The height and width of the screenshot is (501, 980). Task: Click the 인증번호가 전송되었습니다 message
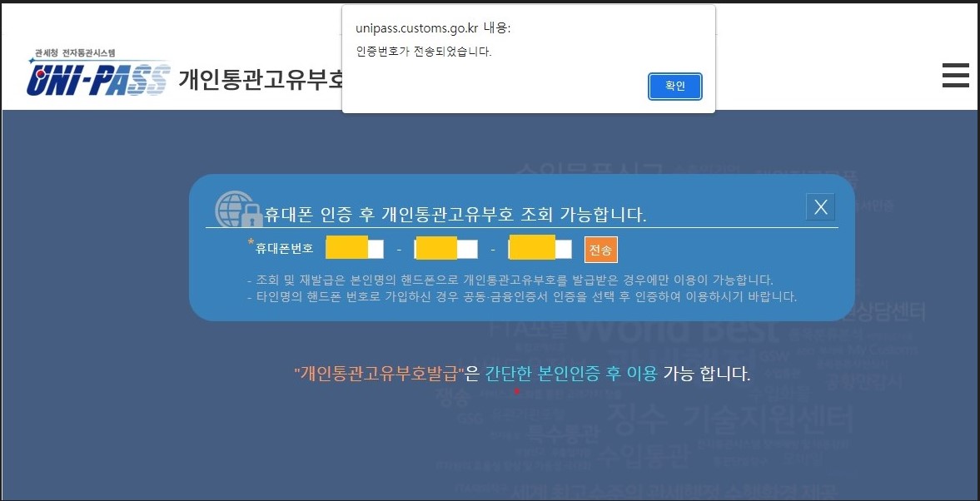425,52
